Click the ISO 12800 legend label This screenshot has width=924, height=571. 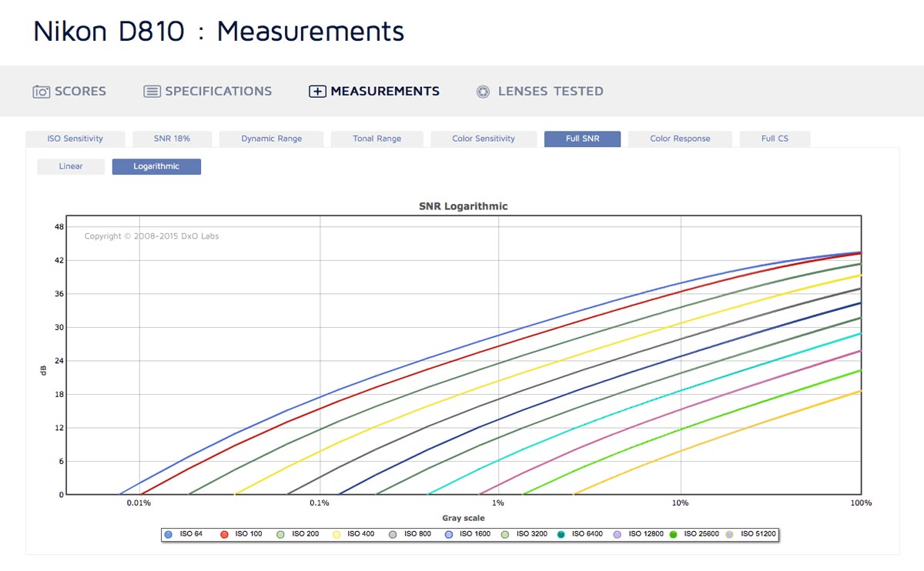coord(646,534)
